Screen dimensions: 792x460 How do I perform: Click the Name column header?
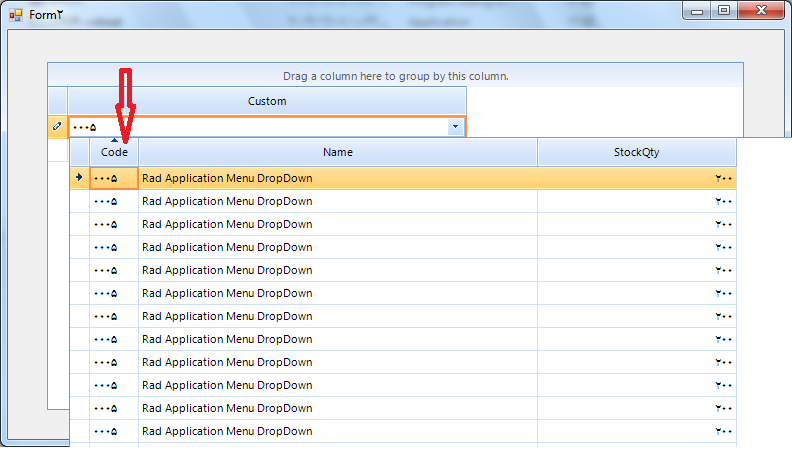pyautogui.click(x=337, y=152)
